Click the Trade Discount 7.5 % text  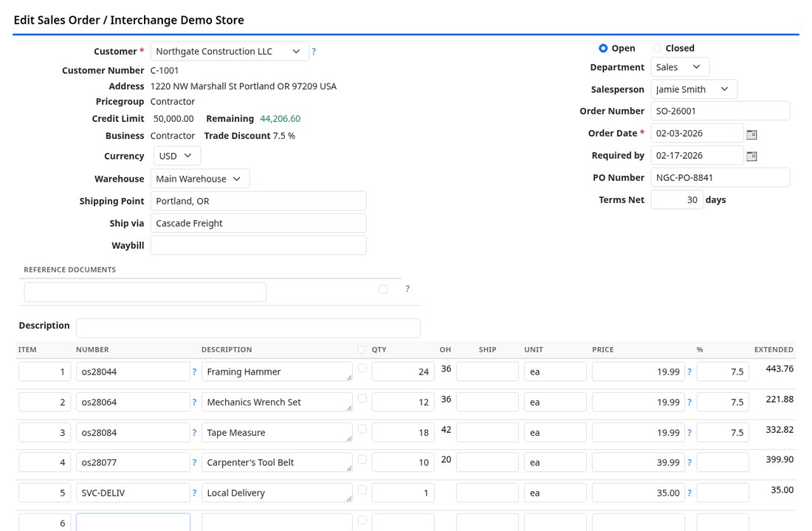coord(250,136)
